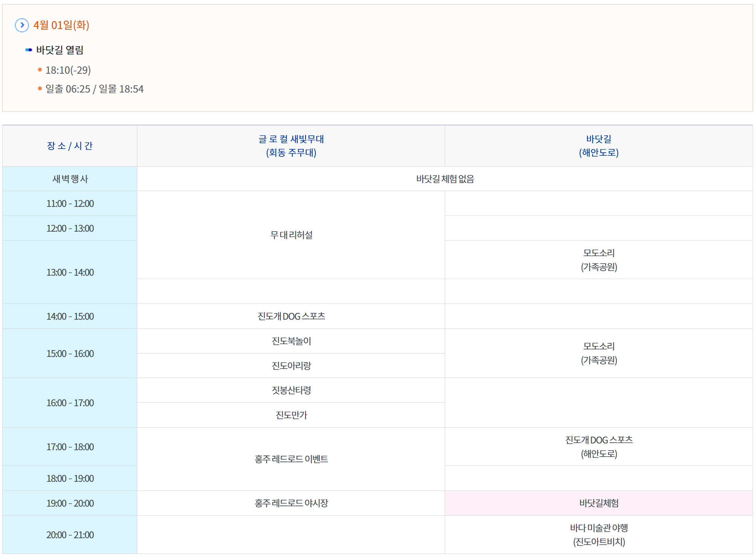Select the 홍주 레드로드 이벤트 cell
Viewport: 756px width, 557px height.
coord(291,459)
